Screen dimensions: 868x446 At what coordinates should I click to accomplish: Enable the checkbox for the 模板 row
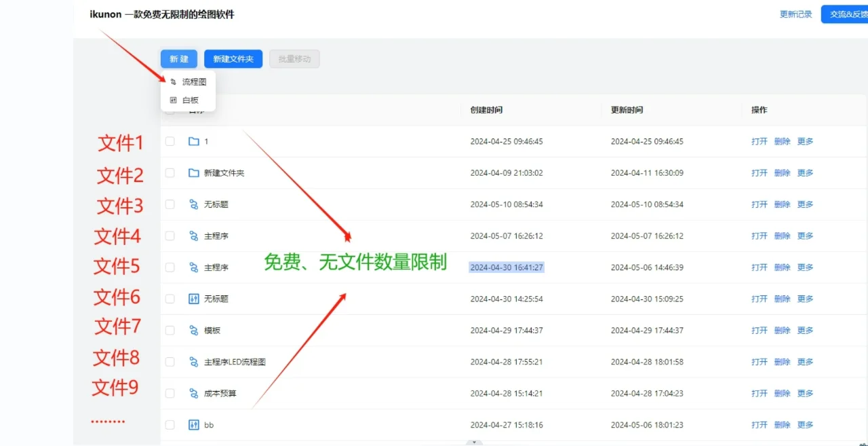[170, 330]
